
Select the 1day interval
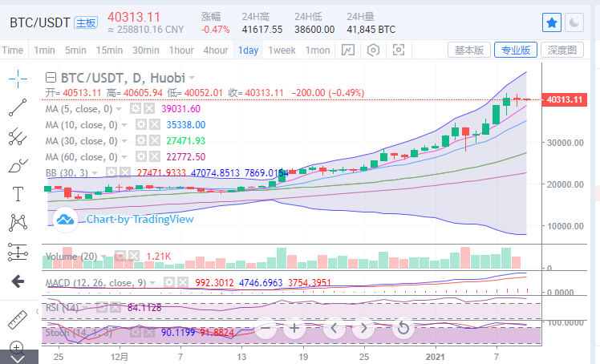248,50
